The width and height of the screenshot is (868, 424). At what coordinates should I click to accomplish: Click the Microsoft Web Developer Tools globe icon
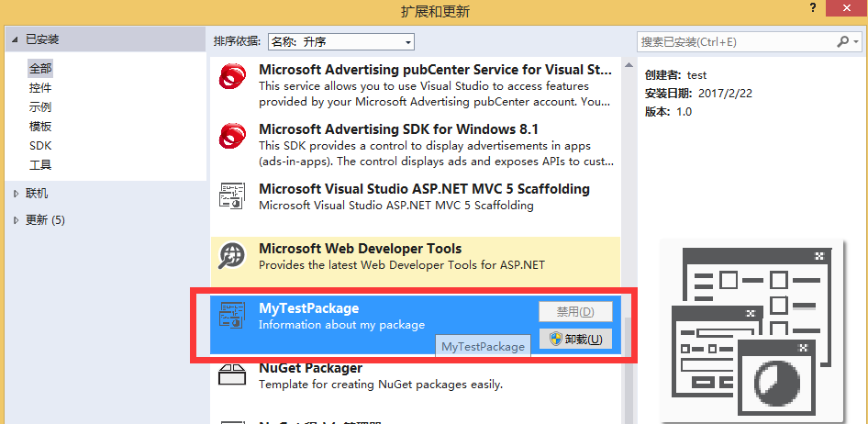click(x=232, y=255)
